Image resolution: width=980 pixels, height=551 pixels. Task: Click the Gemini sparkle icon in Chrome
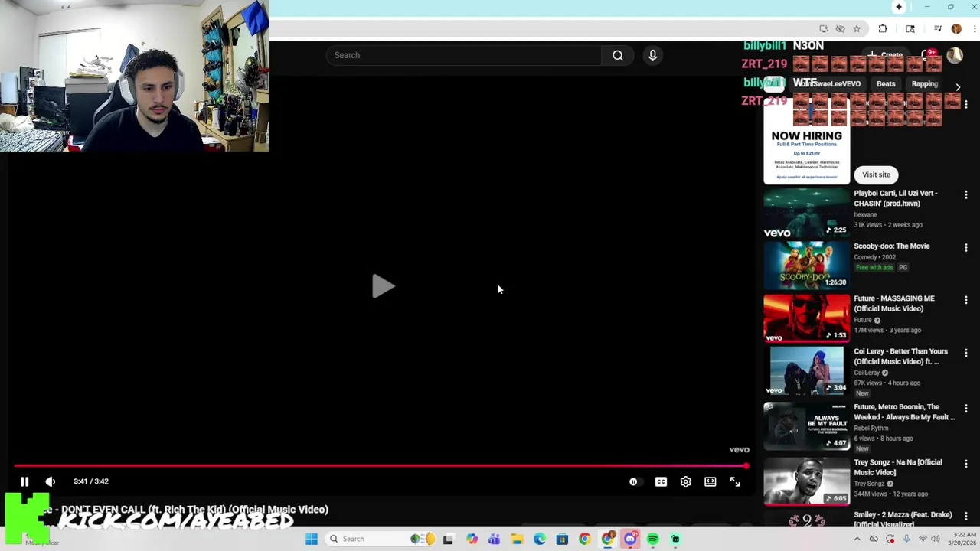(x=899, y=7)
